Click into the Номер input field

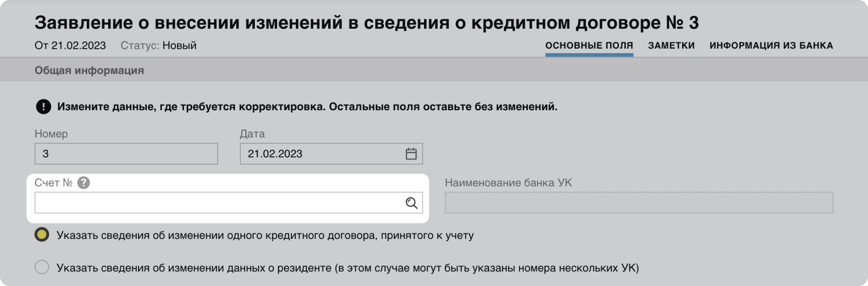(x=126, y=154)
